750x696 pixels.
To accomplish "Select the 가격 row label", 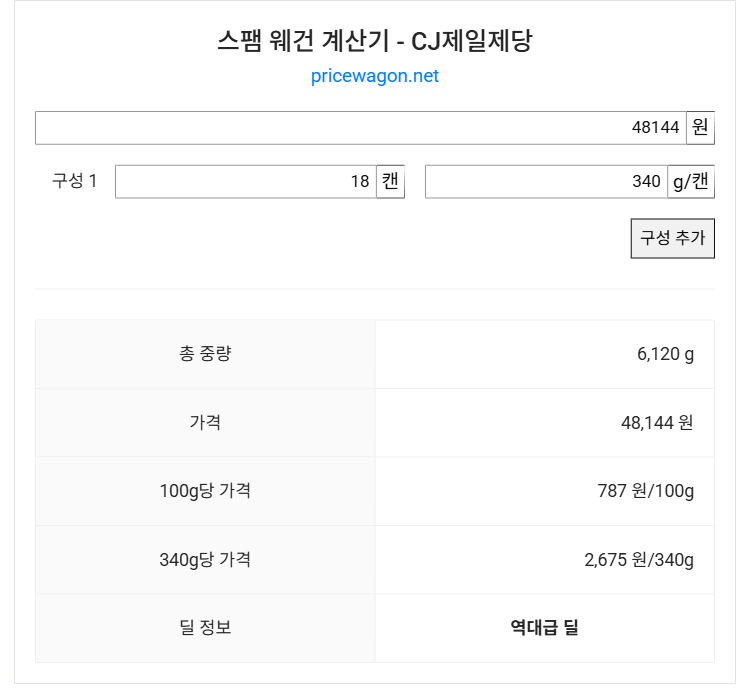I will [x=205, y=422].
